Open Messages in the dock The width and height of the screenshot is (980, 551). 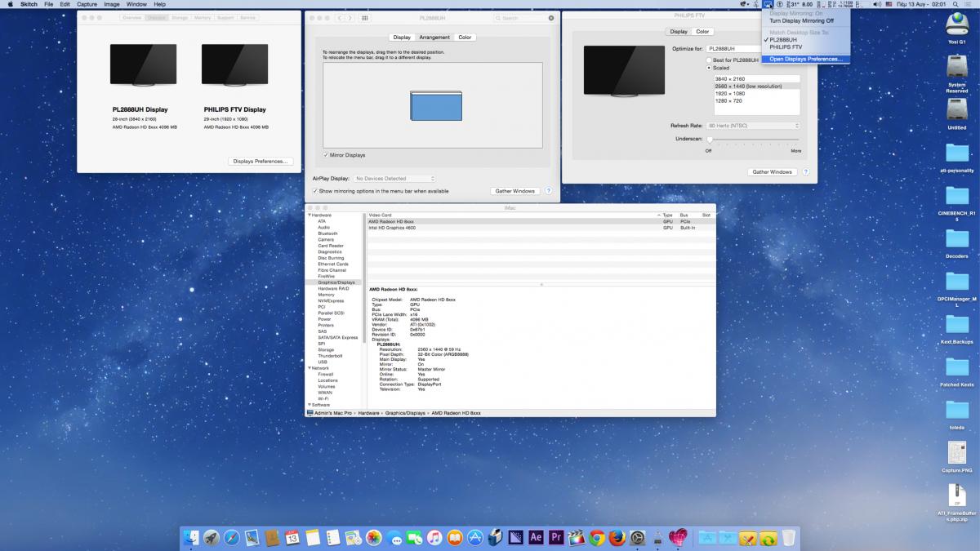coord(394,538)
